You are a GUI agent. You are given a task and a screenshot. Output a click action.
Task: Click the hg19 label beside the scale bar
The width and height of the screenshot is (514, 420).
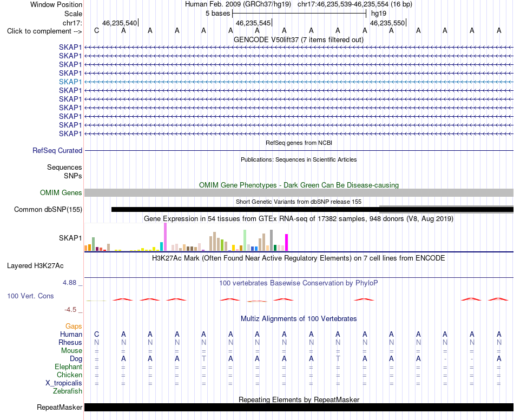(x=379, y=14)
